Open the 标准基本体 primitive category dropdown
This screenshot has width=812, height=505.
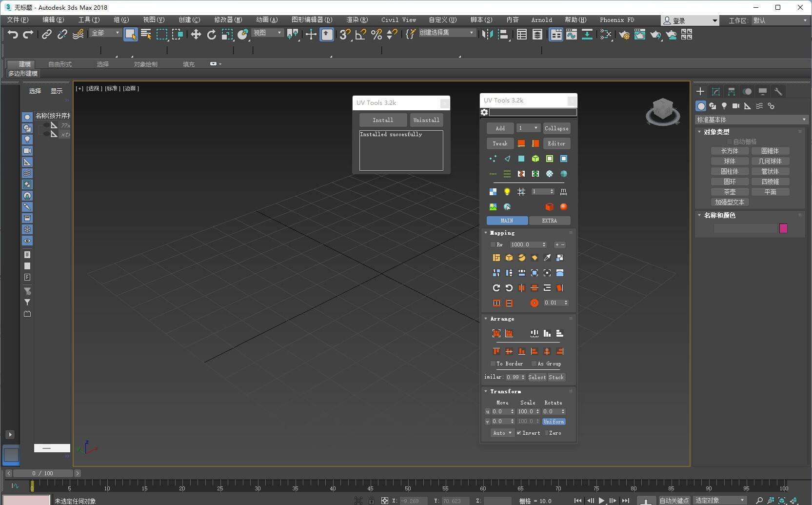(x=803, y=119)
